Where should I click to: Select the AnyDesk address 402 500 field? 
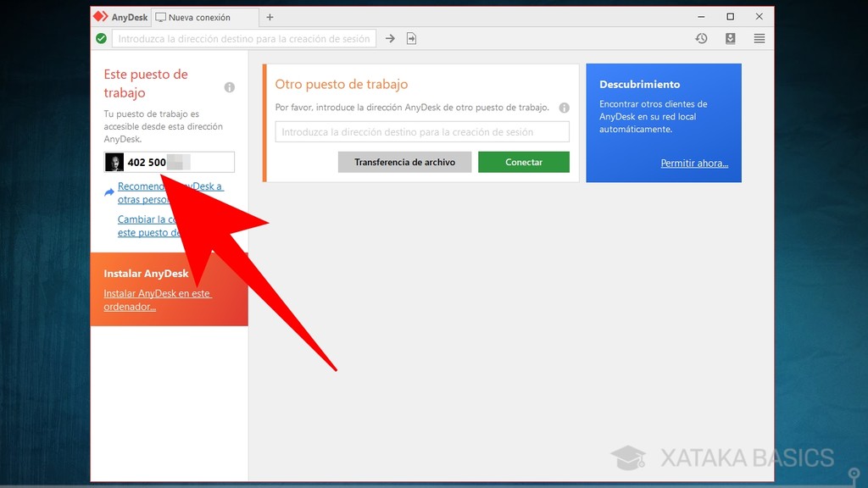170,162
